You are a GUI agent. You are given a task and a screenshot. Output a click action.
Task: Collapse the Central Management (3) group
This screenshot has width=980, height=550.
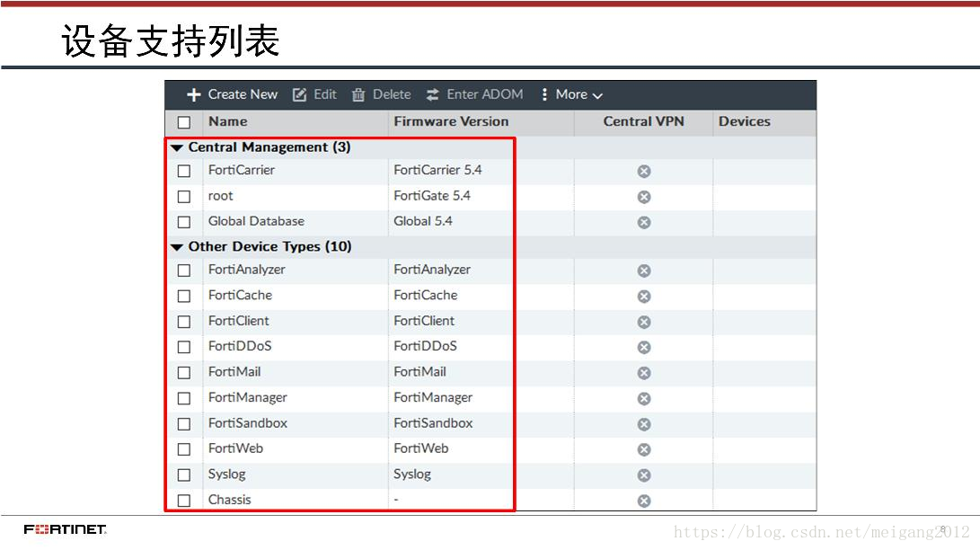(x=177, y=148)
